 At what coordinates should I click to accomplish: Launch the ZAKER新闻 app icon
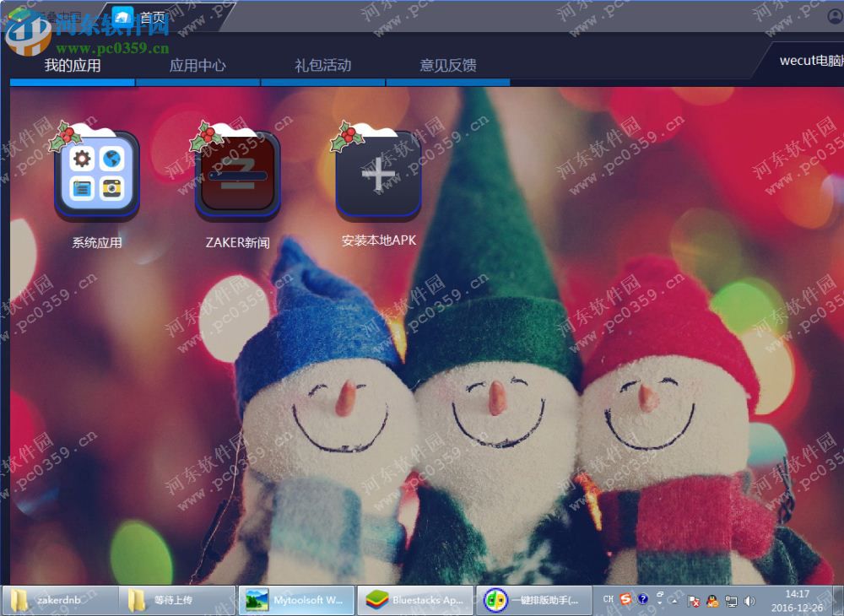[x=237, y=173]
